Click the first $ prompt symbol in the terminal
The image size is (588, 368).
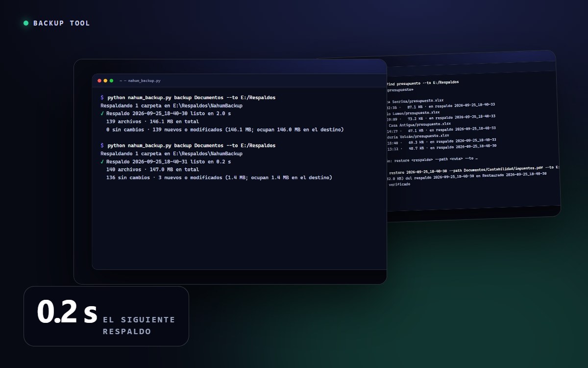102,98
